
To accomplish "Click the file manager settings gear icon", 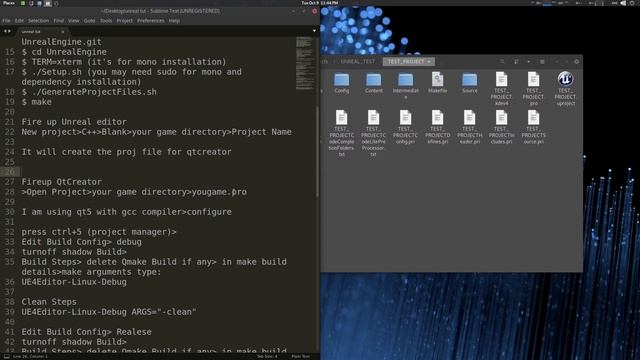I will tap(576, 62).
